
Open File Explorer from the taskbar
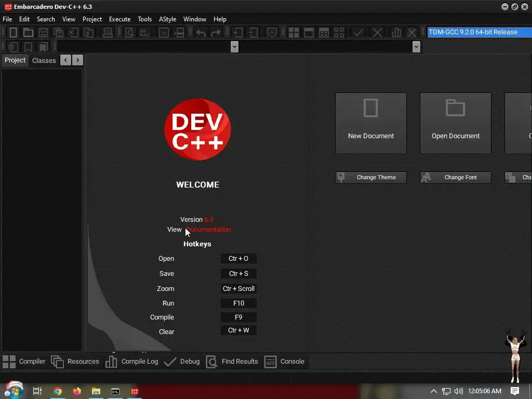point(96,391)
